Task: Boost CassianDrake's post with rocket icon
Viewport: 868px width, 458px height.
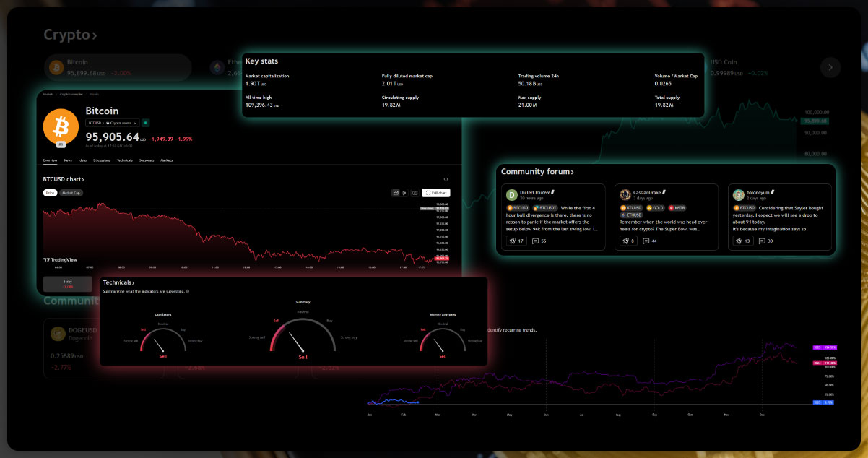Action: click(628, 241)
